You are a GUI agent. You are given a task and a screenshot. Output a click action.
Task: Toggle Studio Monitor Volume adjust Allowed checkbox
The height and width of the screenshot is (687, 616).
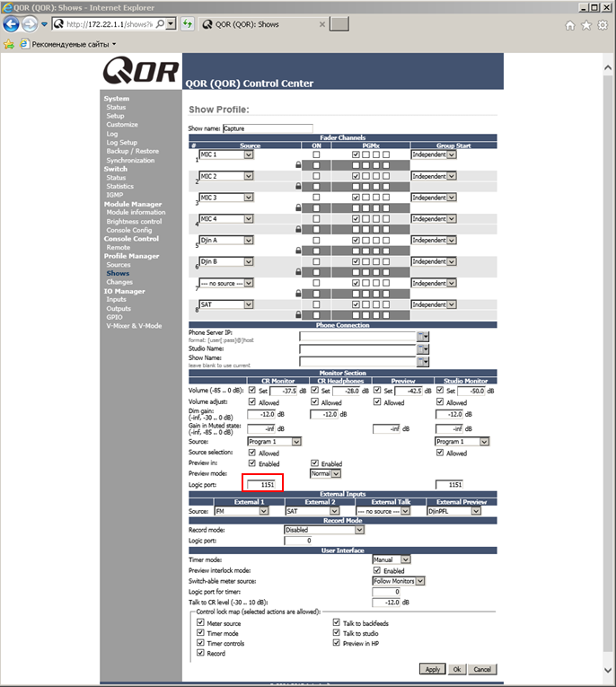coord(440,401)
